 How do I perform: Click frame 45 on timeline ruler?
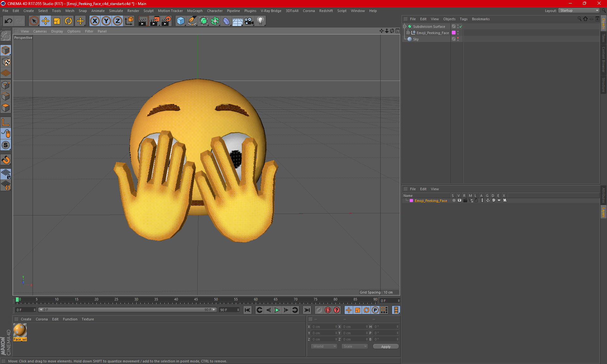pyautogui.click(x=196, y=300)
